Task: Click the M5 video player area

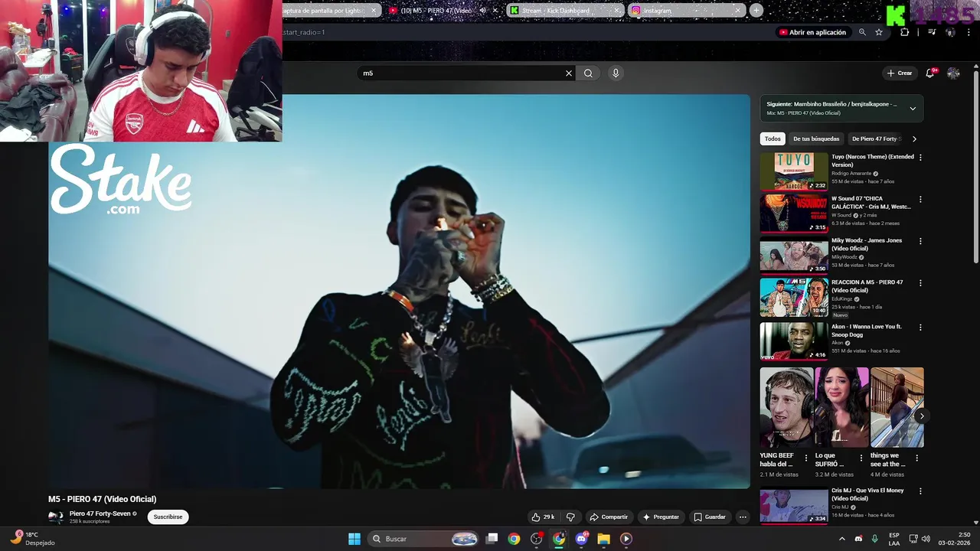Action: (x=399, y=291)
